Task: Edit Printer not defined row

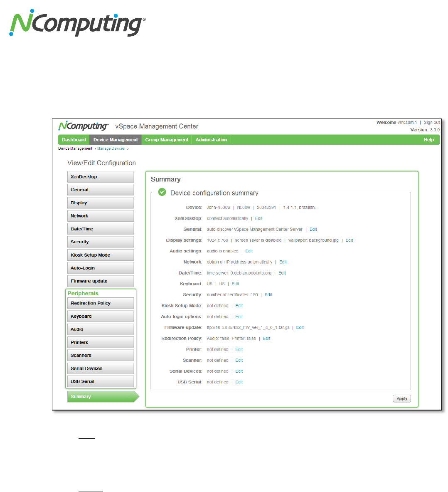Action: [x=239, y=349]
